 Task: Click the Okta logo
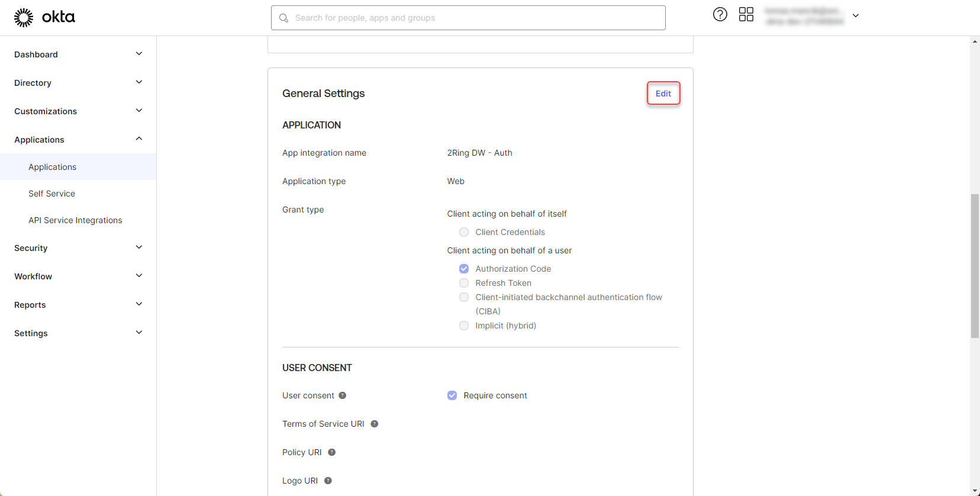pyautogui.click(x=44, y=17)
